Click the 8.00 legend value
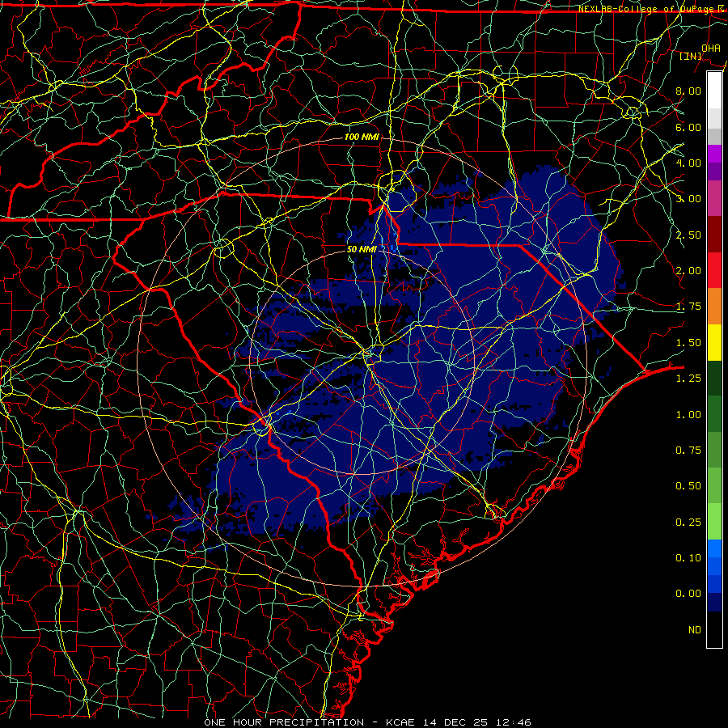The image size is (728, 728). pyautogui.click(x=688, y=91)
